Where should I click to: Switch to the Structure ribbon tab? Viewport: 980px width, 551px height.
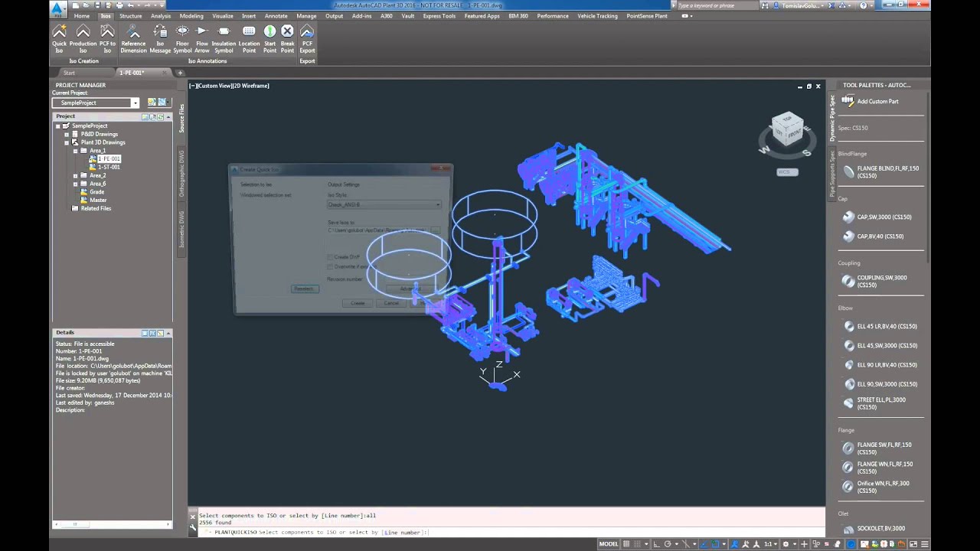click(x=130, y=15)
